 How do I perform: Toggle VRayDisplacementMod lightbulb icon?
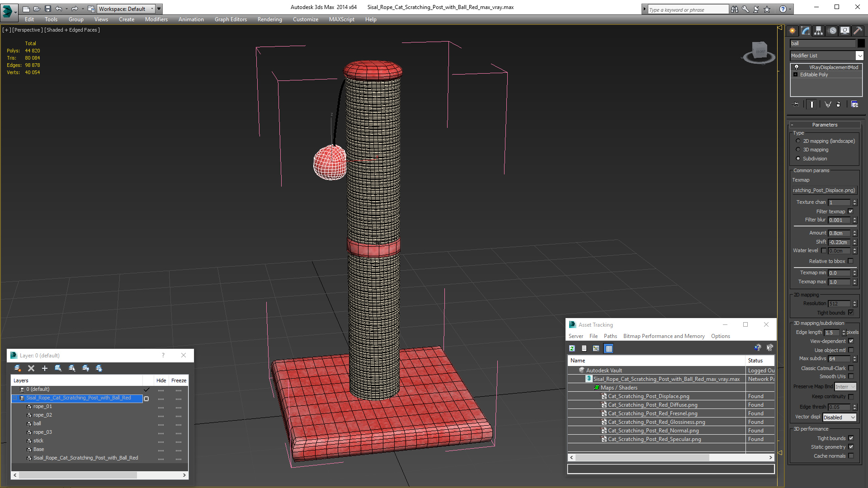(x=797, y=67)
